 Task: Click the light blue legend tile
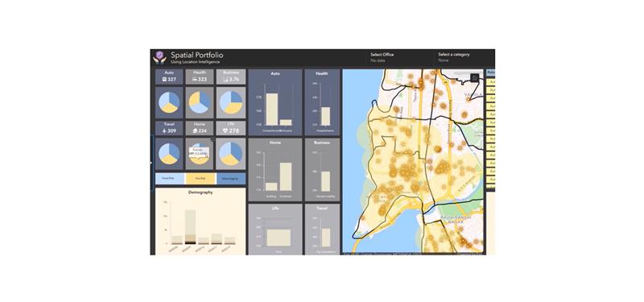(x=170, y=179)
